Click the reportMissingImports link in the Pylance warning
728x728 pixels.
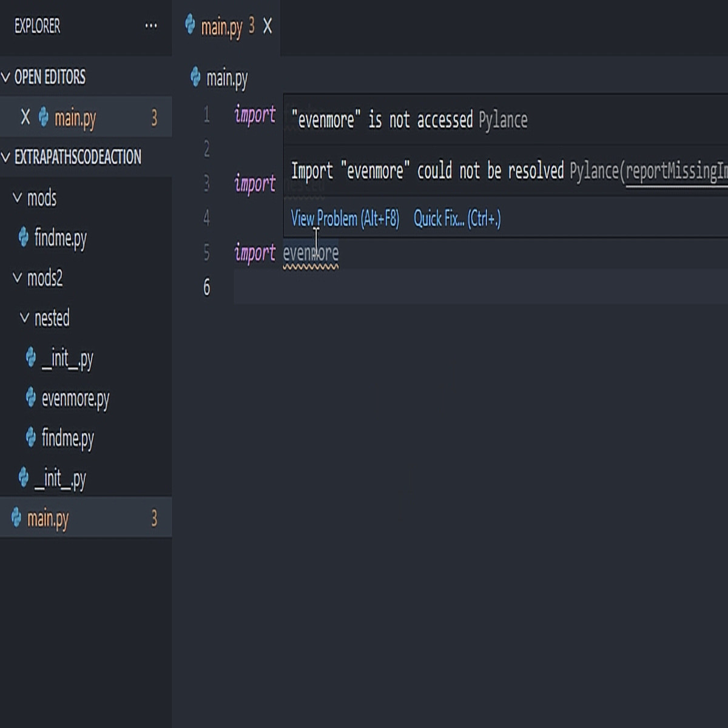pos(675,171)
